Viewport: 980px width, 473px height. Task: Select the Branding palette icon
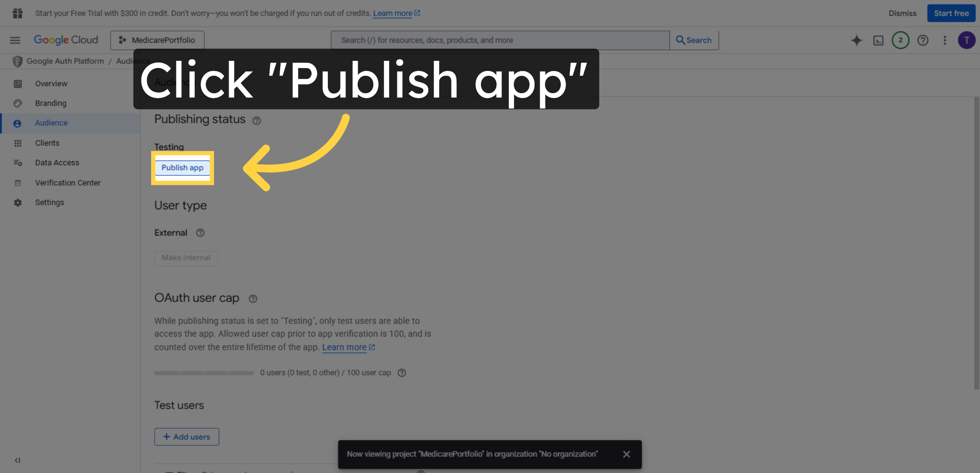point(18,103)
